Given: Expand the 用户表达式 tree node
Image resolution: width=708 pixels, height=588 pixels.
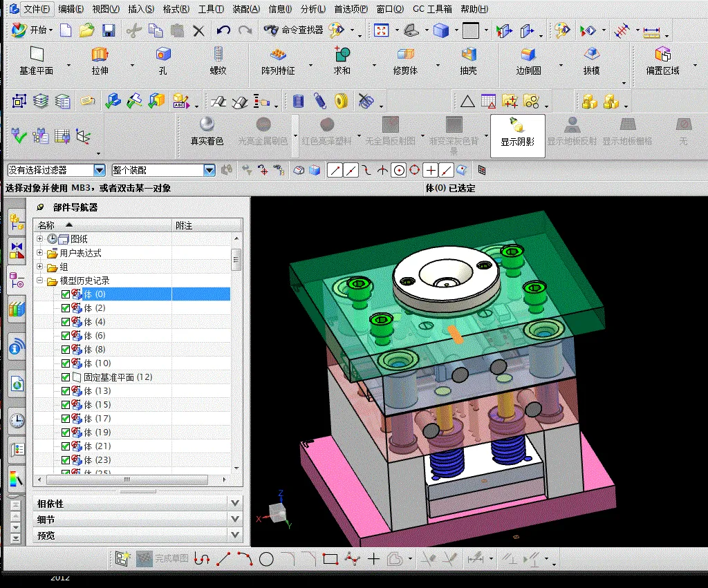Looking at the screenshot, I should [x=39, y=252].
